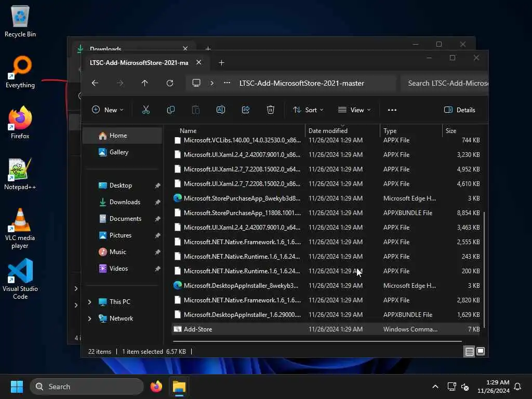532x399 pixels.
Task: Select Gallery in navigation pane
Action: tap(122, 152)
